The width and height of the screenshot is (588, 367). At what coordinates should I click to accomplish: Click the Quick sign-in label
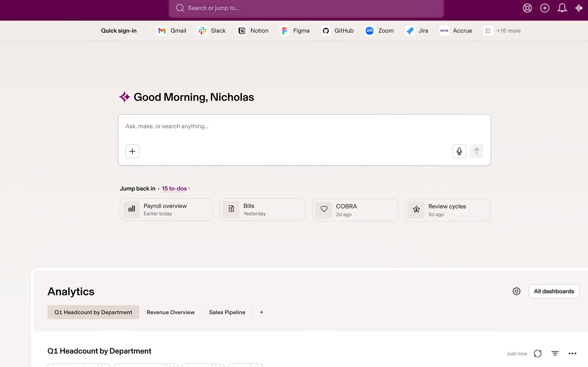(119, 31)
